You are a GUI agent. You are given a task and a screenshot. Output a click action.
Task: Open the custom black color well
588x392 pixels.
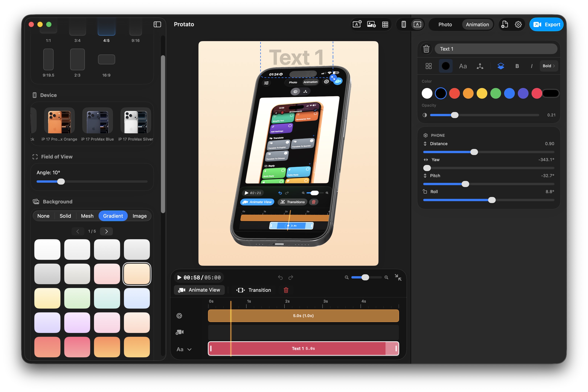[550, 94]
